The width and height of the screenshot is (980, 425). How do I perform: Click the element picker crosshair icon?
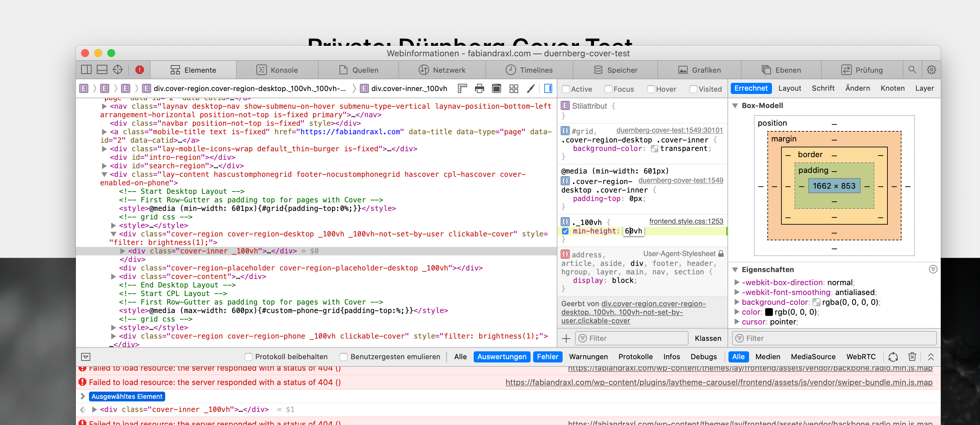(x=118, y=70)
